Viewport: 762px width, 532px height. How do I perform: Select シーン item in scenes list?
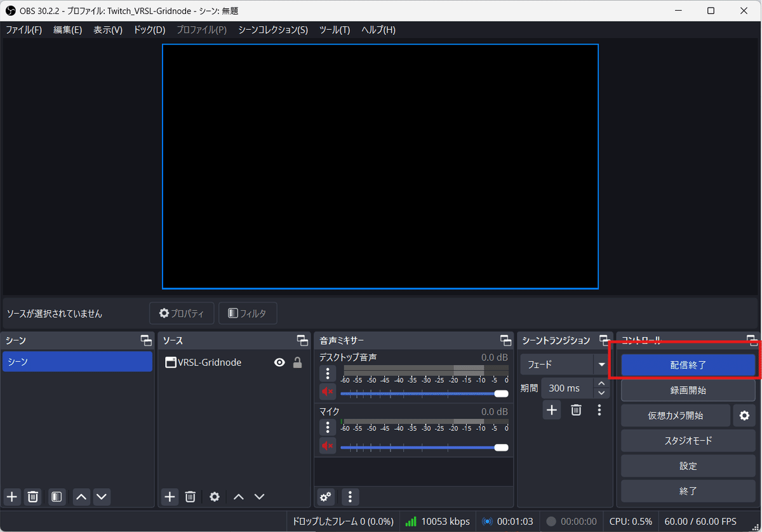pos(77,361)
